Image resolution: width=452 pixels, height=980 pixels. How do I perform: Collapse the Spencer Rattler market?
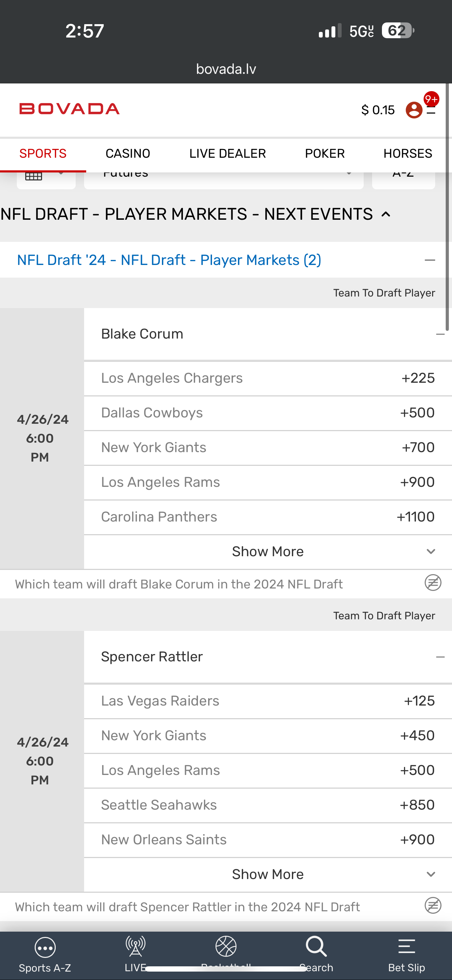(440, 657)
